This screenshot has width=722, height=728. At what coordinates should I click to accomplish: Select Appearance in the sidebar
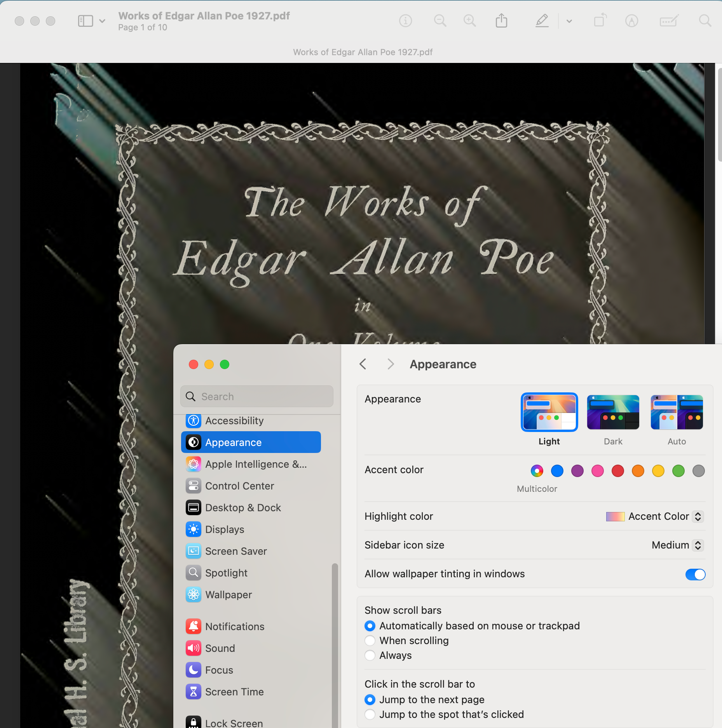tap(251, 442)
